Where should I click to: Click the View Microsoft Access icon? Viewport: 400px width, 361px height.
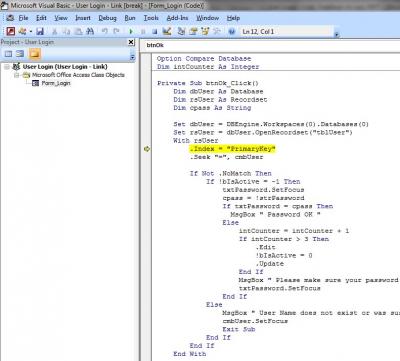click(x=11, y=31)
